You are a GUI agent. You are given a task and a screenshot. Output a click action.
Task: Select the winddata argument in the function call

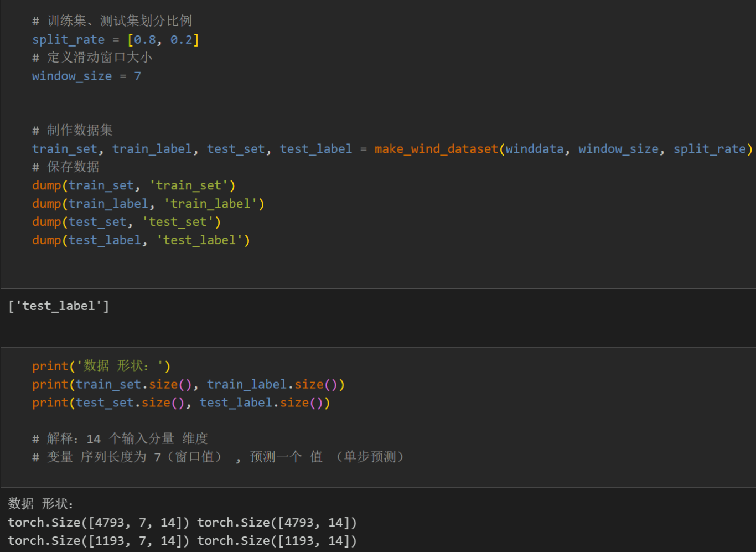point(534,149)
